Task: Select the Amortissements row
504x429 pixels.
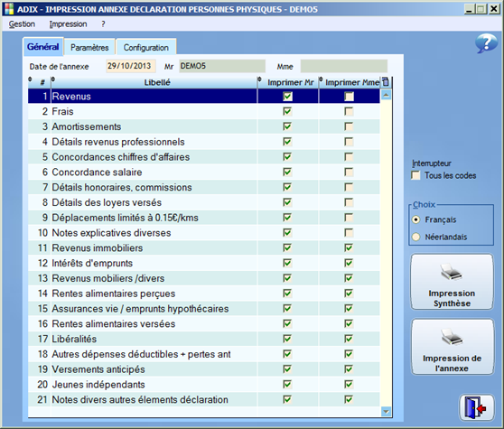Action: tap(204, 126)
